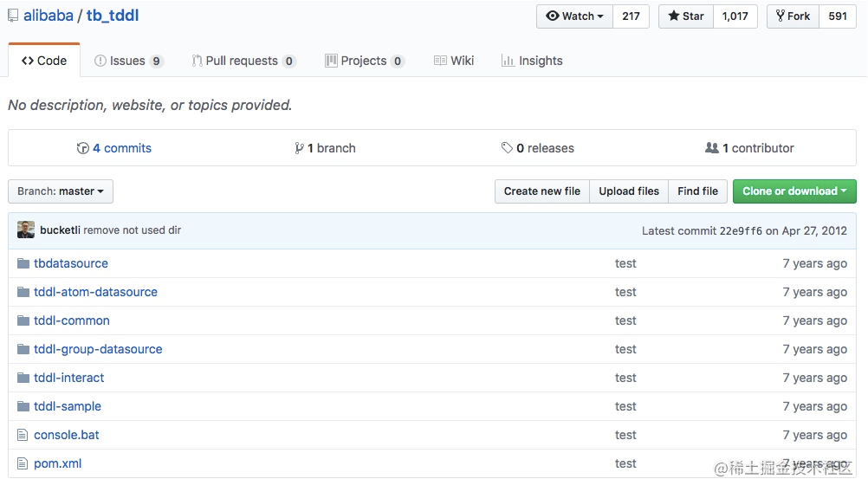868x492 pixels.
Task: View the 217 watchers count
Action: pos(631,16)
